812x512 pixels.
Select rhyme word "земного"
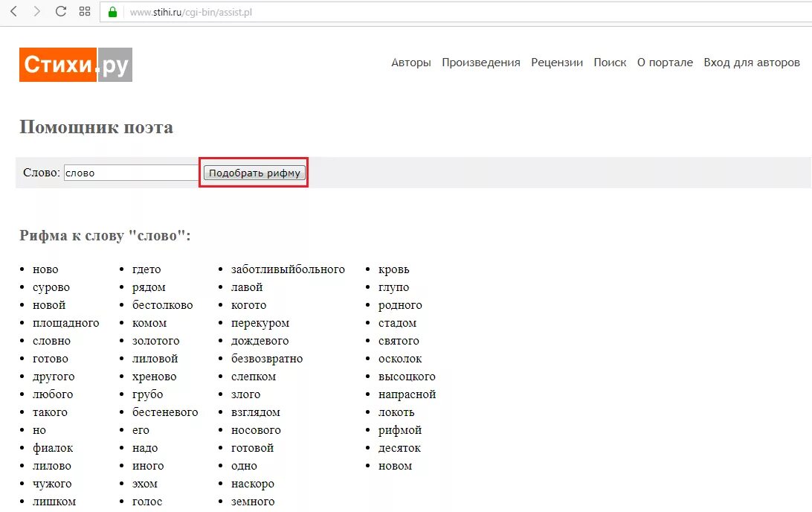[253, 502]
